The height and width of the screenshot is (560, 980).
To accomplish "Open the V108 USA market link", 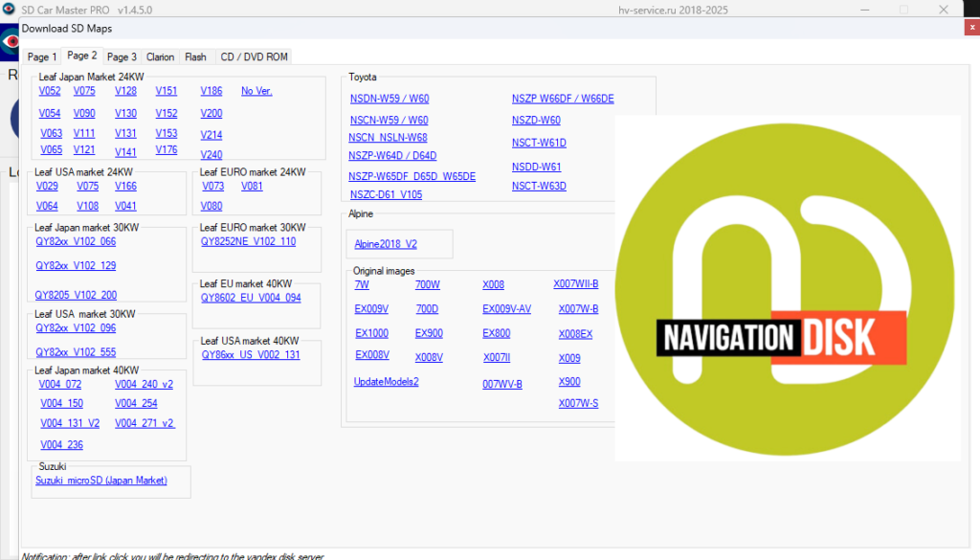I will pyautogui.click(x=87, y=206).
